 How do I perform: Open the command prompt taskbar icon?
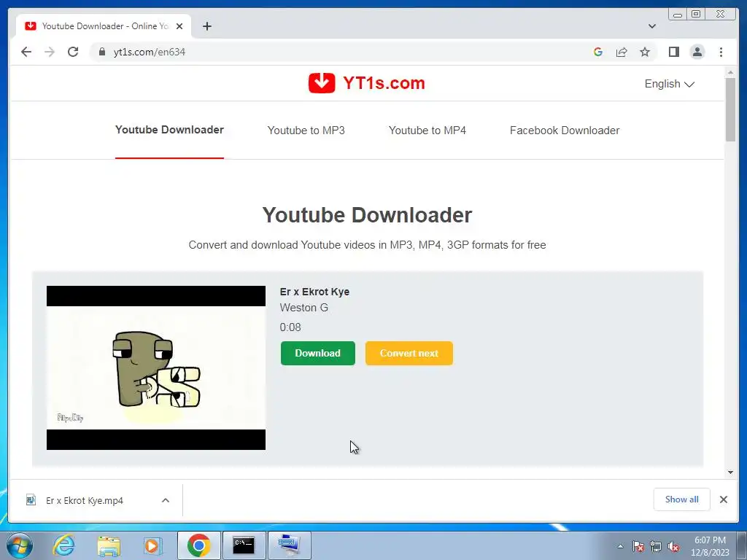(x=244, y=545)
